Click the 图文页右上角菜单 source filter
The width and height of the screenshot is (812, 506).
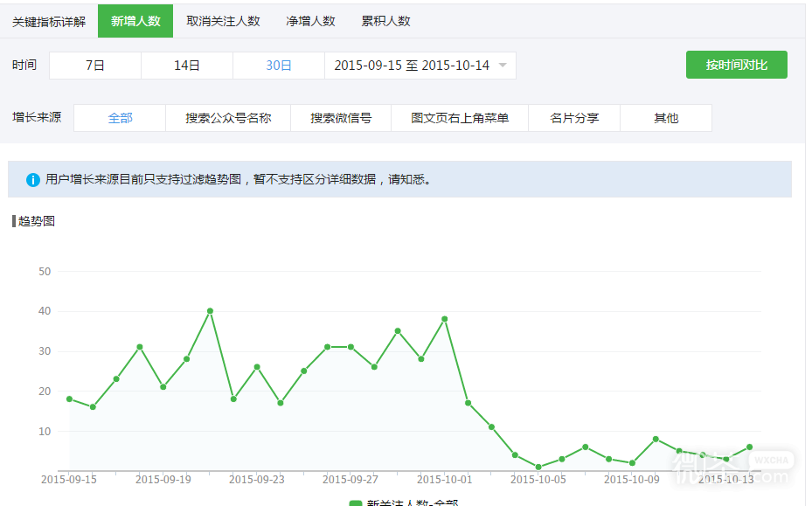[462, 117]
